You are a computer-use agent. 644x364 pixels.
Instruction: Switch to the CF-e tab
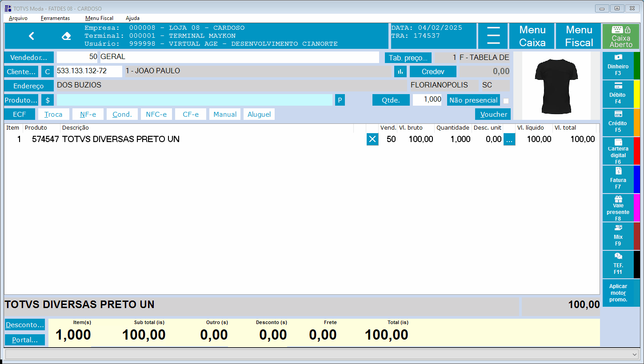[x=191, y=114]
